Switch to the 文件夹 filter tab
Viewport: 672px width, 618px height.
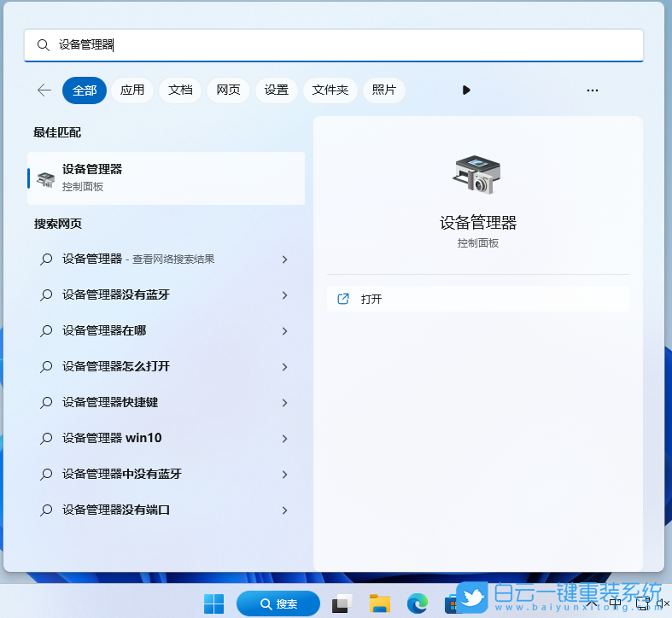[330, 90]
